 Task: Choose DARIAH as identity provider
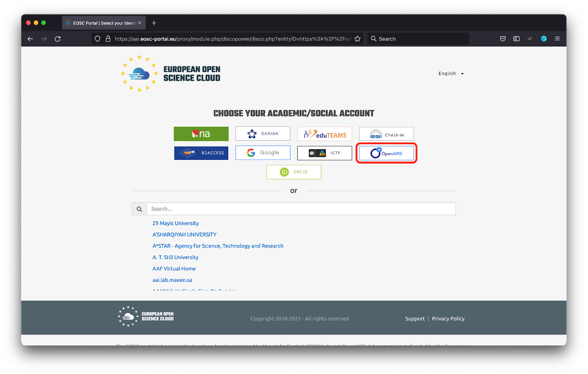pos(263,134)
